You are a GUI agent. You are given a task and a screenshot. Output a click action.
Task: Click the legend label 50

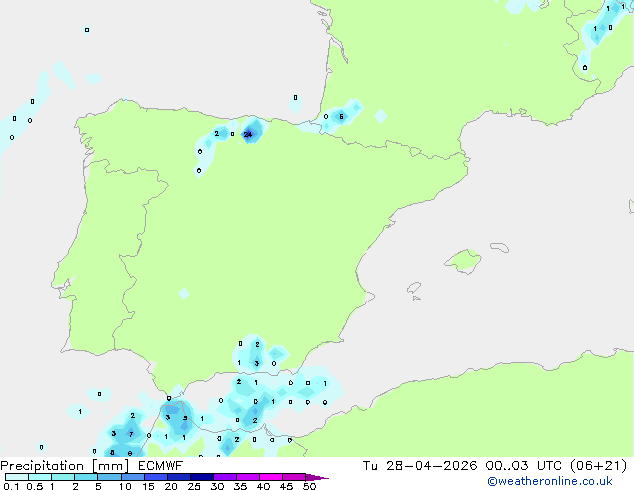pos(309,486)
